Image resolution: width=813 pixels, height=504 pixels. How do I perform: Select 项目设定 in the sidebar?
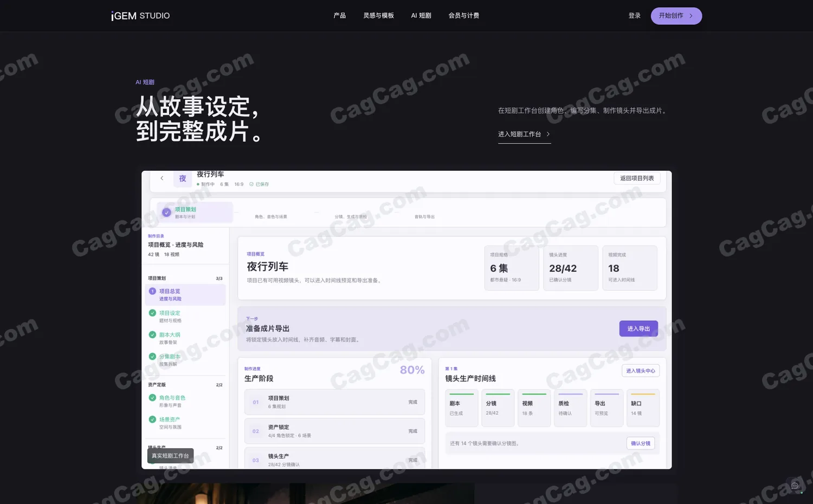coord(185,316)
